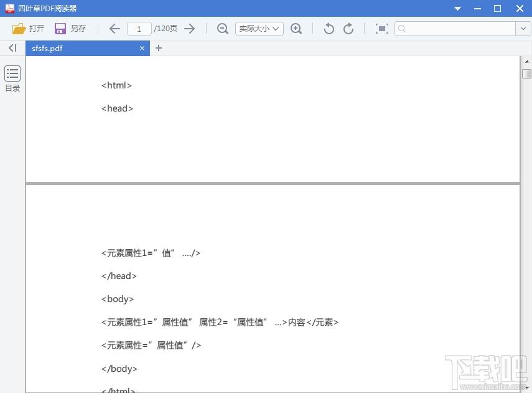This screenshot has width=532, height=393.
Task: Open the 实际大小 zoom dropdown
Action: [x=259, y=29]
